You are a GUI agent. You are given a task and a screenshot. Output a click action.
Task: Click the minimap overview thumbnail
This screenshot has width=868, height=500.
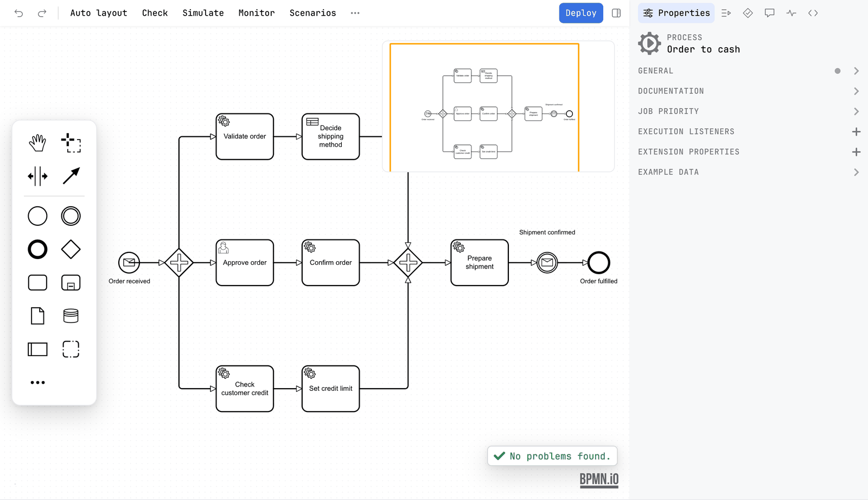point(499,106)
